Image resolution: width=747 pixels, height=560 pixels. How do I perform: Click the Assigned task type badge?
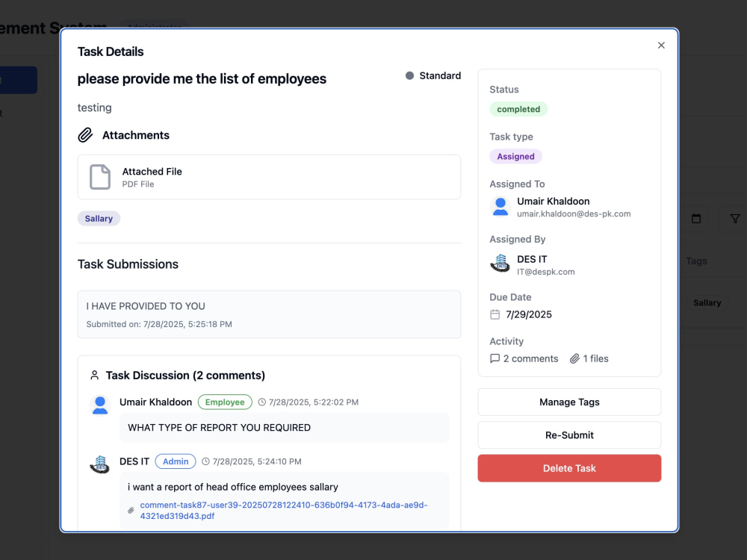[x=515, y=156]
